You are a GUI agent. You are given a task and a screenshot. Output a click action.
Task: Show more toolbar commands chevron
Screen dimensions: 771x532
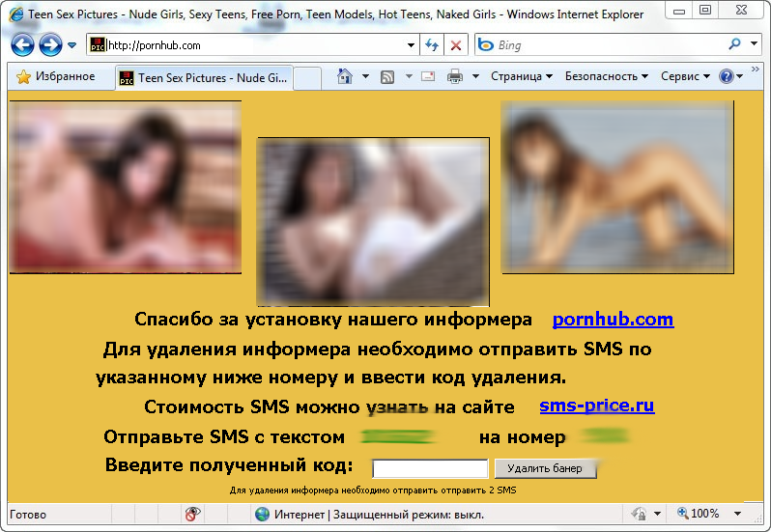756,70
